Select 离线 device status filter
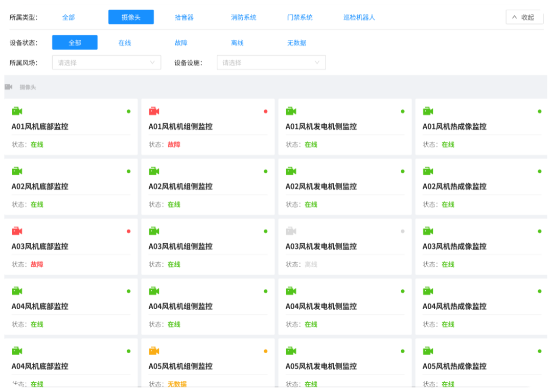This screenshot has width=552, height=392. [237, 43]
